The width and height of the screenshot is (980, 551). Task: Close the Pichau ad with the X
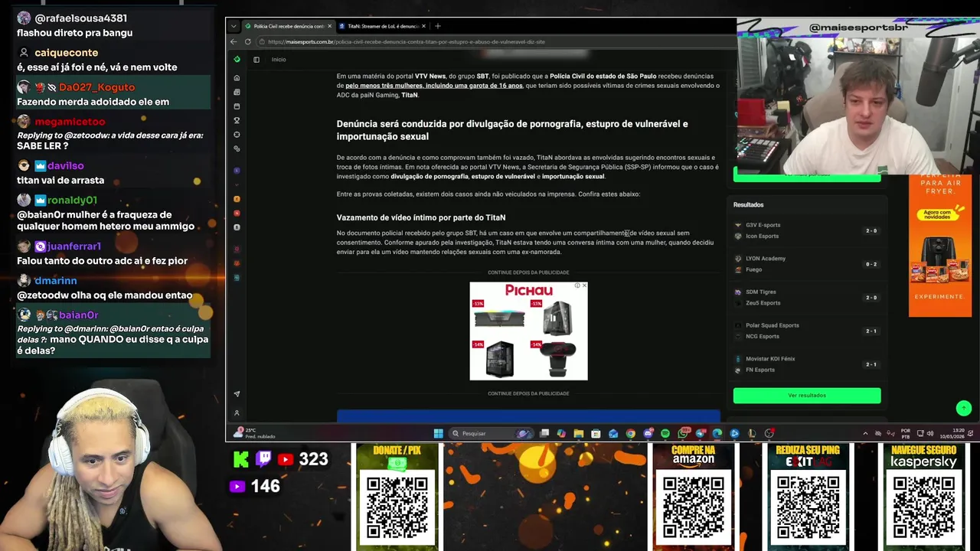point(584,285)
